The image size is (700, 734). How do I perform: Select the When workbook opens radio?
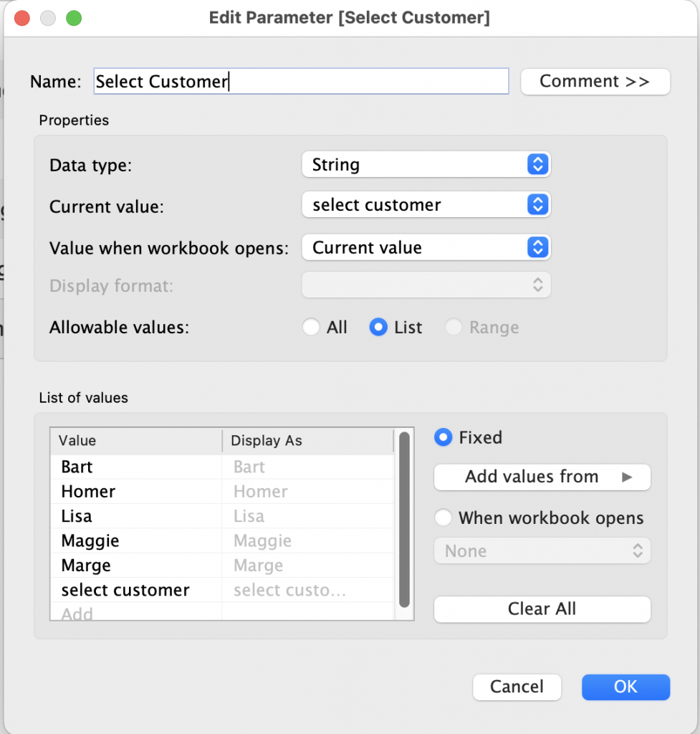click(444, 518)
